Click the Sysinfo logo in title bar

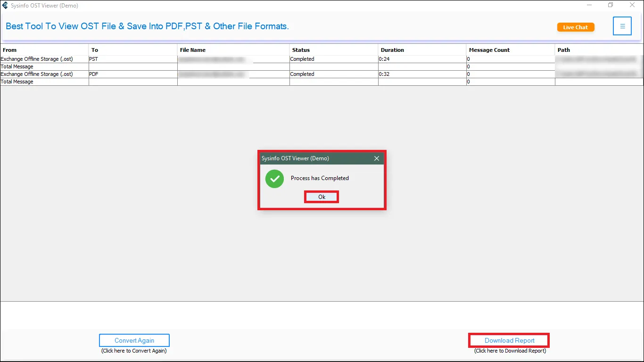click(5, 6)
